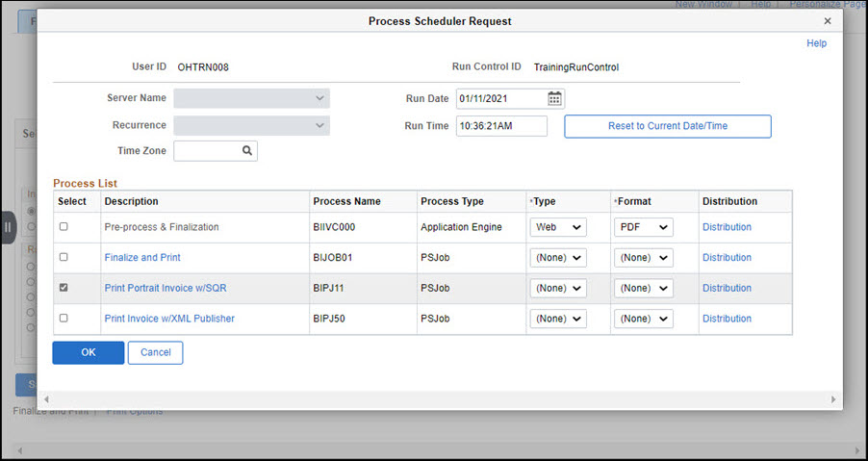Image resolution: width=868 pixels, height=461 pixels.
Task: Open the Type dropdown for BIIVC000
Action: pos(557,227)
